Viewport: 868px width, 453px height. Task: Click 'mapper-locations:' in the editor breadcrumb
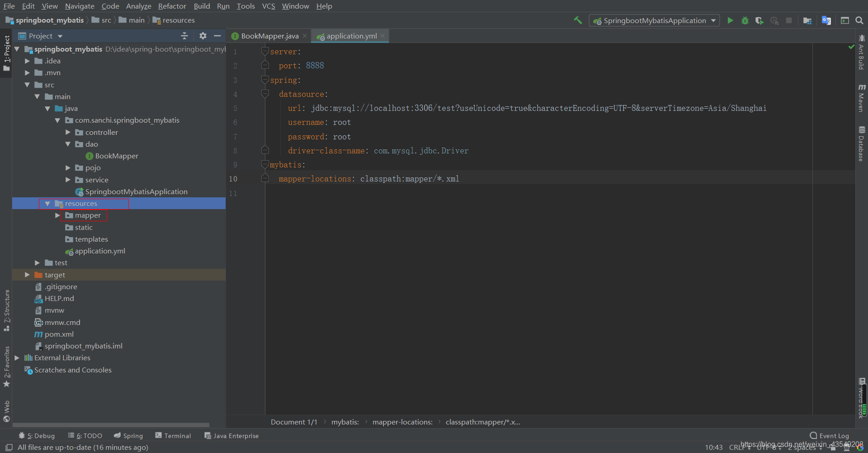(402, 422)
